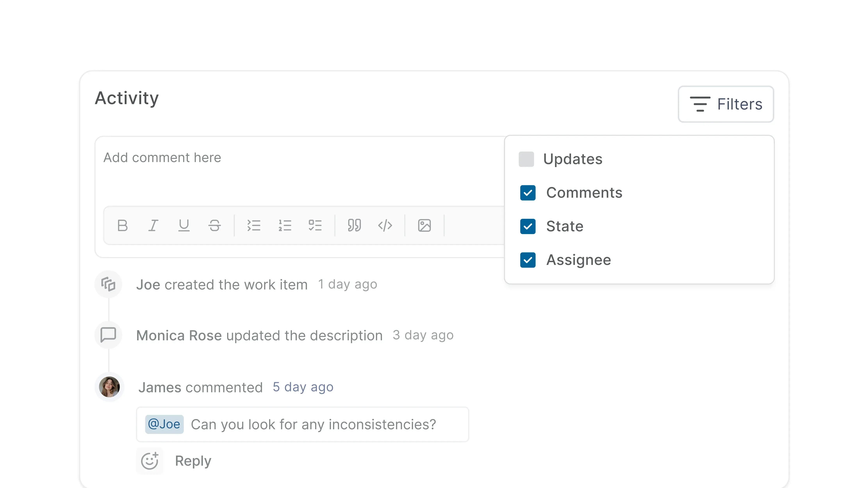
Task: Reply to James's comment
Action: (193, 460)
